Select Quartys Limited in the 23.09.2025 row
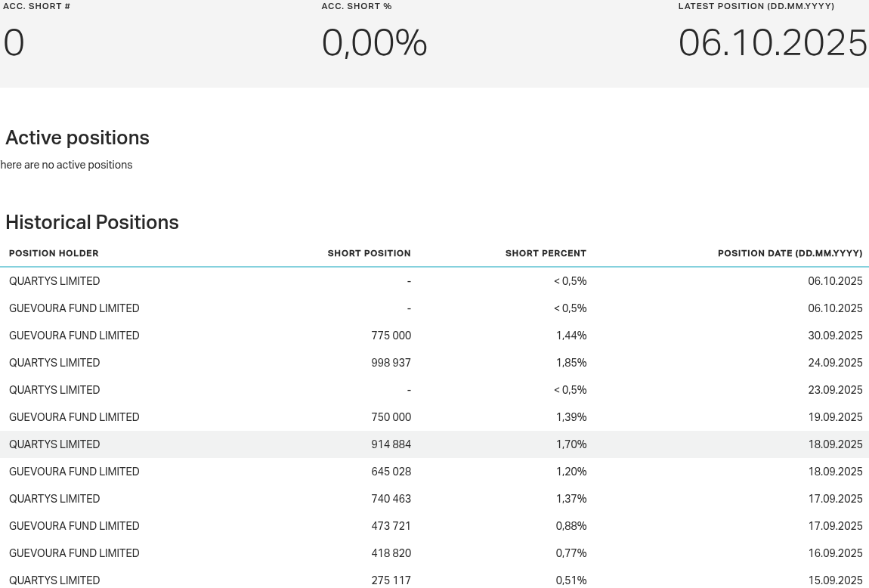The width and height of the screenshot is (869, 588). pyautogui.click(x=54, y=390)
